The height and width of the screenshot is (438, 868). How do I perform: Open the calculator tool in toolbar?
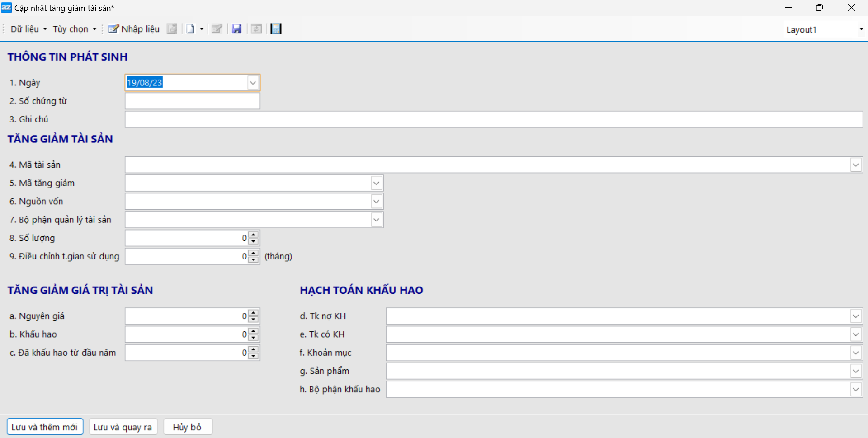click(276, 29)
